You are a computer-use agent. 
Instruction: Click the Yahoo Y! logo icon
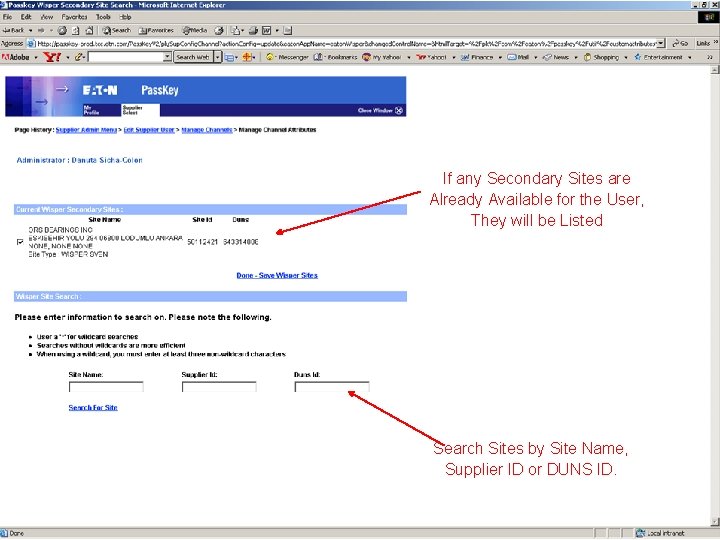[51, 57]
